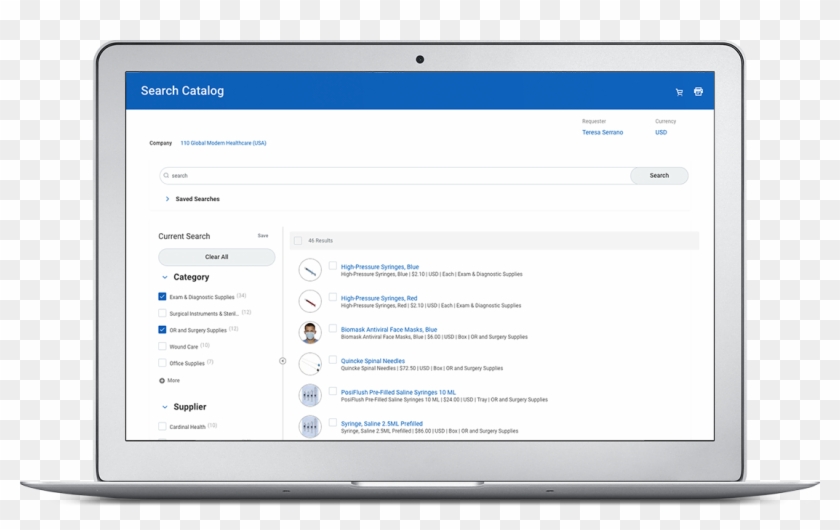Uncheck Exam & Diagnostic Supplies category
Image resolution: width=840 pixels, height=530 pixels.
[x=162, y=297]
